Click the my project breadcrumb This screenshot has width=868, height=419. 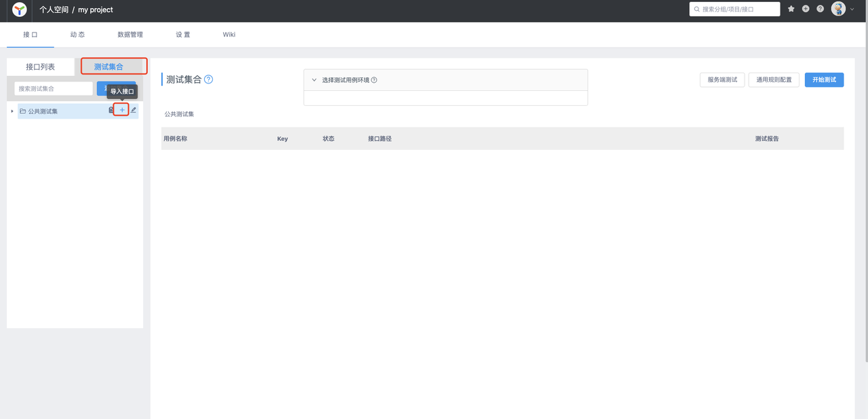(x=96, y=10)
